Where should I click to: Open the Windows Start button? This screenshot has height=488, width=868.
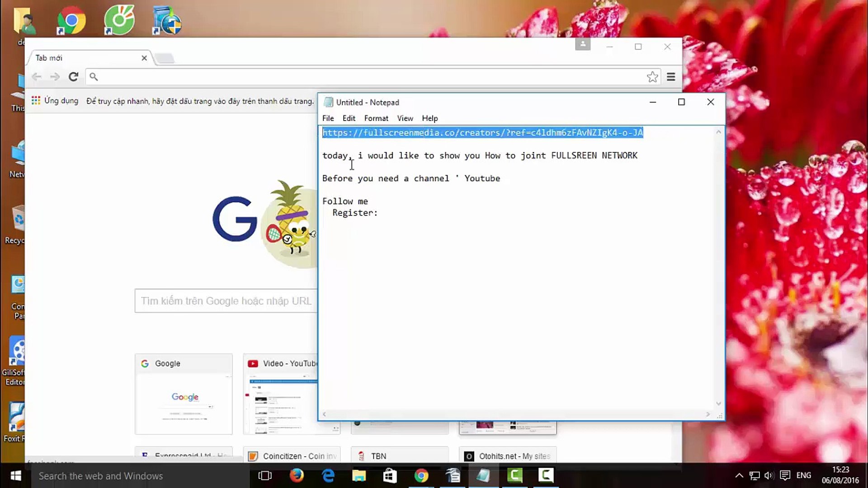(16, 475)
